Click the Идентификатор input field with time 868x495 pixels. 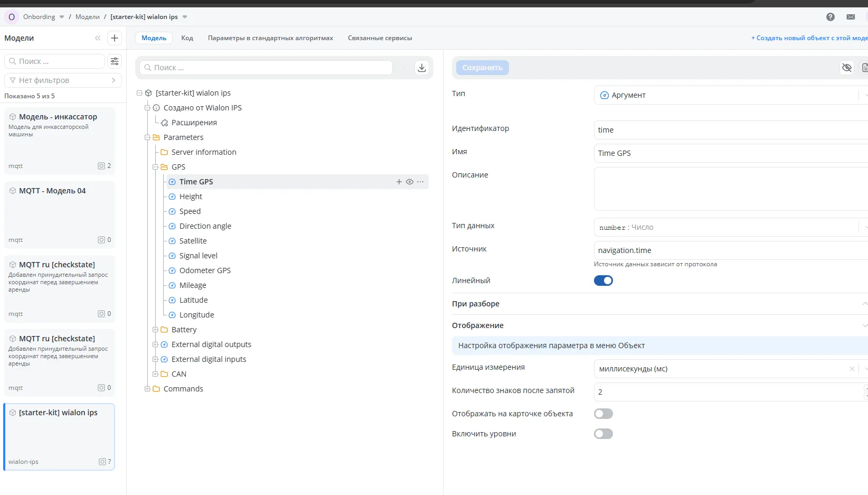coord(729,130)
